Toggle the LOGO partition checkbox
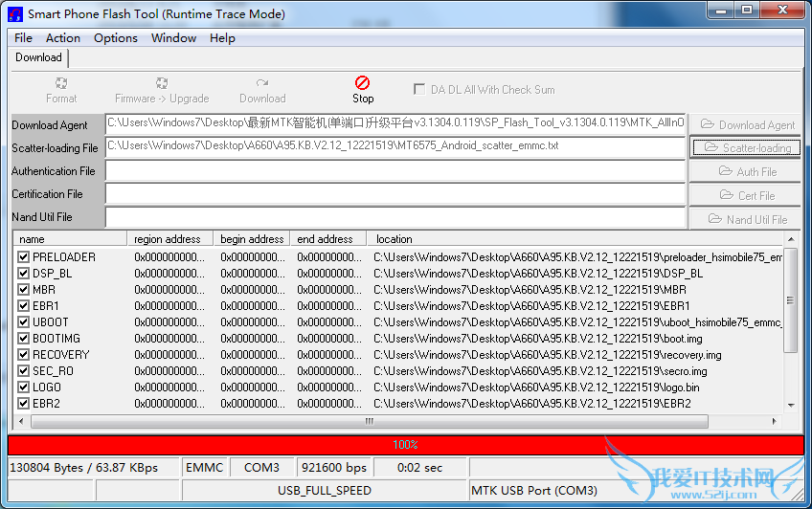812x509 pixels. pyautogui.click(x=24, y=387)
